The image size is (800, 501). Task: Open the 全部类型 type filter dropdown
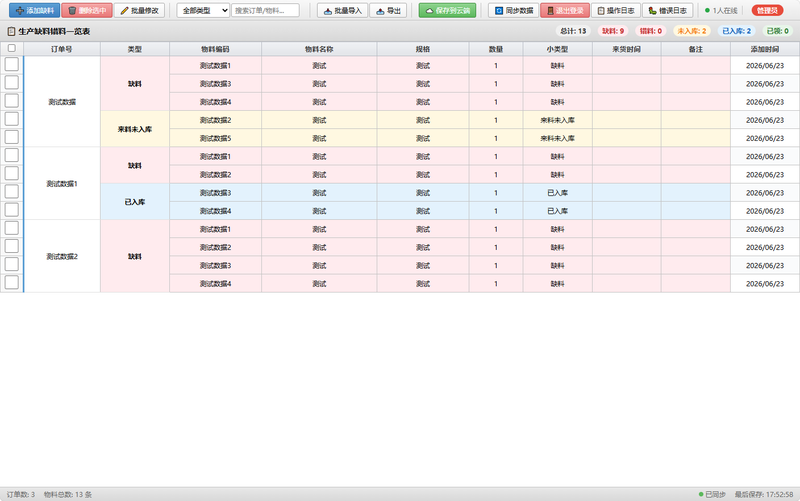(203, 10)
